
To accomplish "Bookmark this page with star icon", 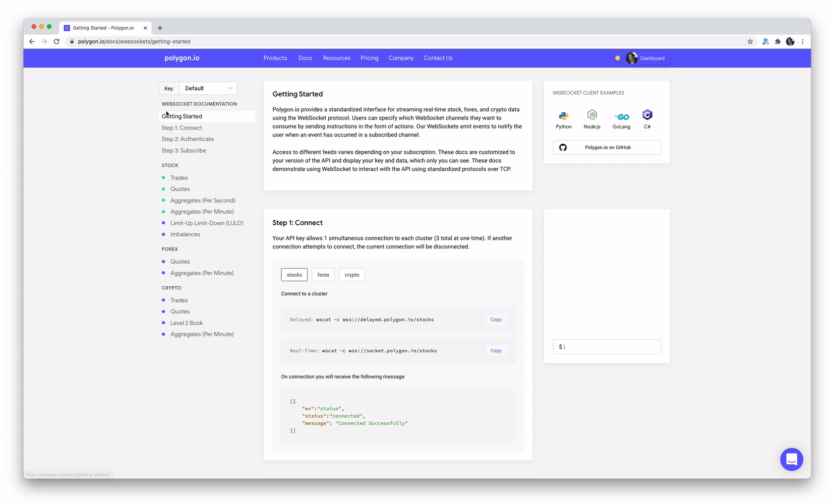I will coord(750,42).
